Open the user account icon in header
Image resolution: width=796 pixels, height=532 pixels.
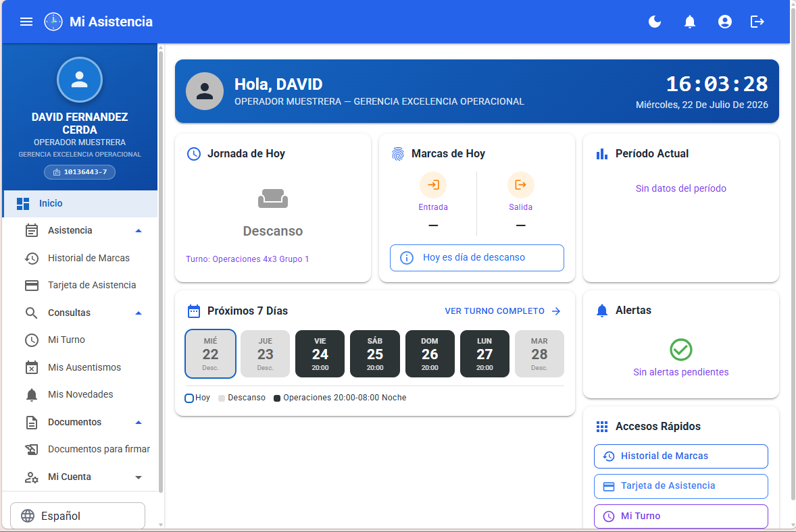tap(725, 22)
